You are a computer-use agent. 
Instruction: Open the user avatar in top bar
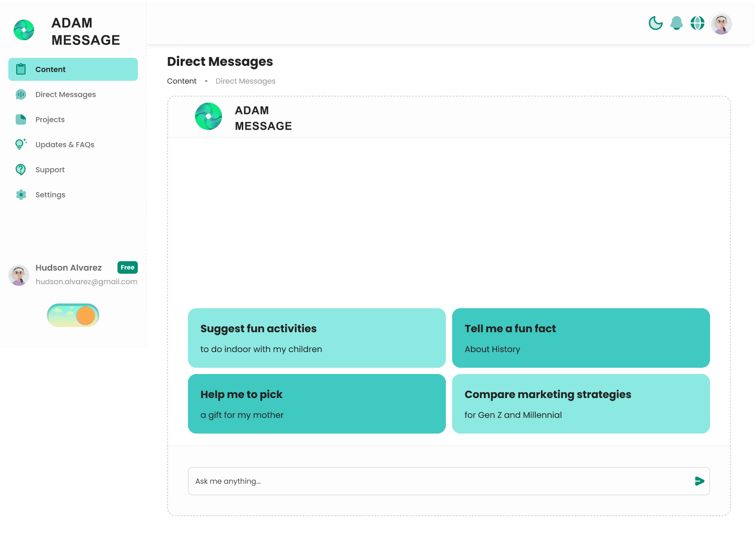721,24
